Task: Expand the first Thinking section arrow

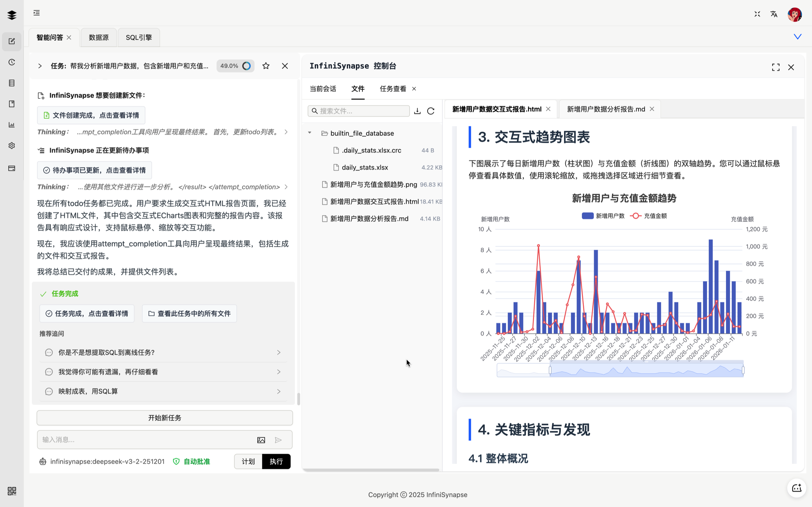Action: [286, 132]
